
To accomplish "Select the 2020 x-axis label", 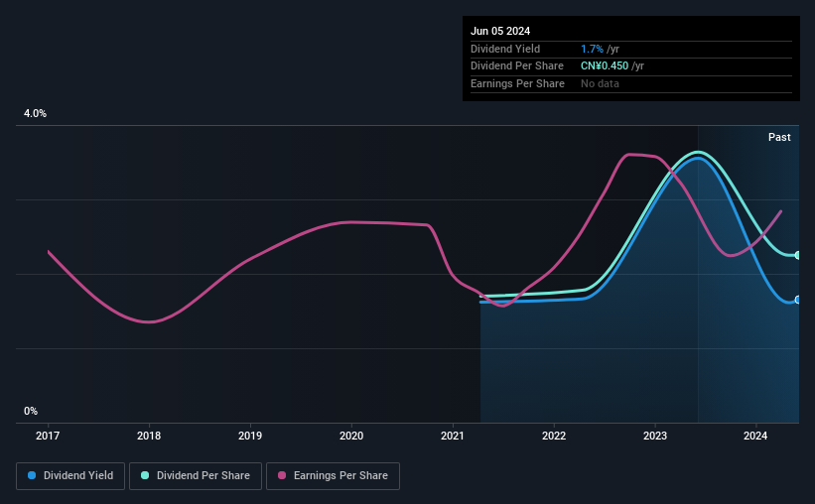I will [351, 436].
